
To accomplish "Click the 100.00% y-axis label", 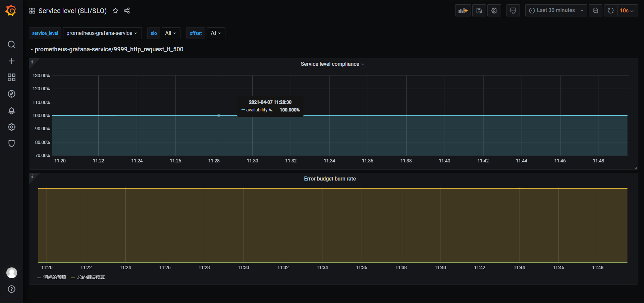I will 41,115.
